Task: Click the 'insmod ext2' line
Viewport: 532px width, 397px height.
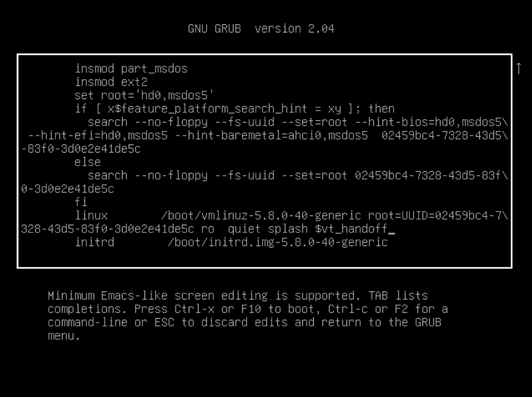Action: [x=111, y=82]
